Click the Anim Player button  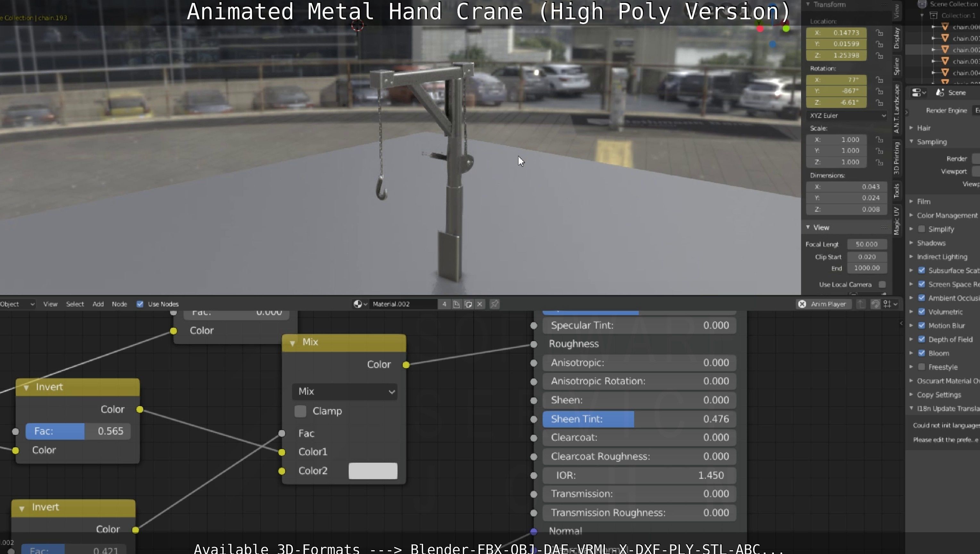click(824, 304)
